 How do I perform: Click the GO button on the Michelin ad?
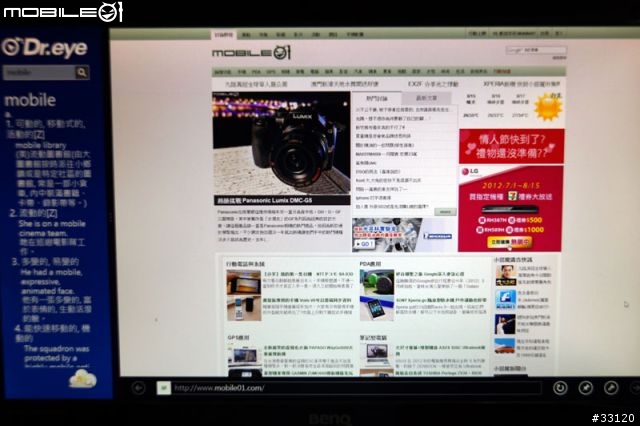click(364, 244)
